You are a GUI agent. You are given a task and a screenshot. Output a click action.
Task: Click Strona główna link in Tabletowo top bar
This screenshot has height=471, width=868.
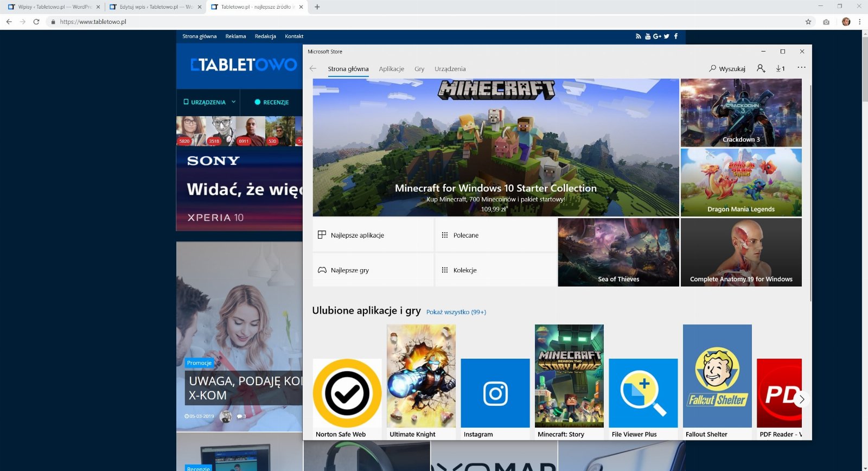click(200, 36)
